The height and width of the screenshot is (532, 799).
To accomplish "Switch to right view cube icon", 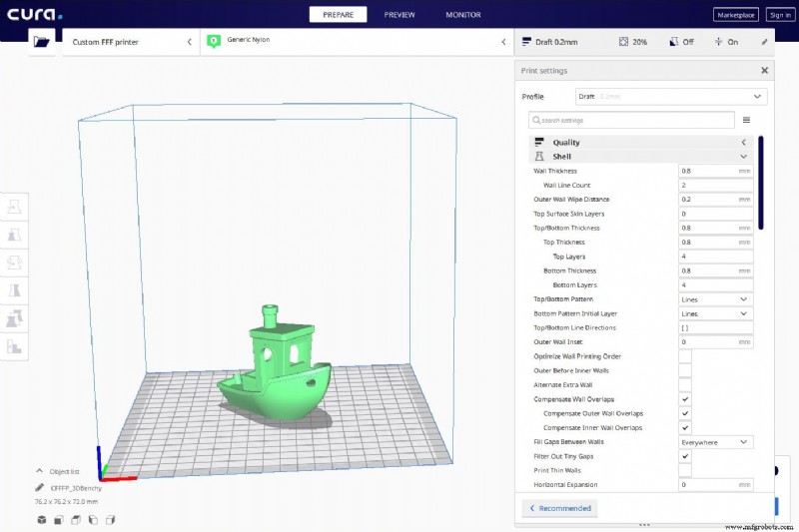I will pos(110,520).
